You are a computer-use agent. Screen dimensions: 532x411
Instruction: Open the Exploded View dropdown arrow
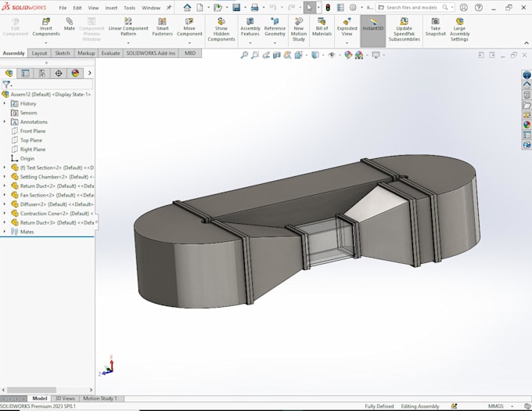point(347,43)
